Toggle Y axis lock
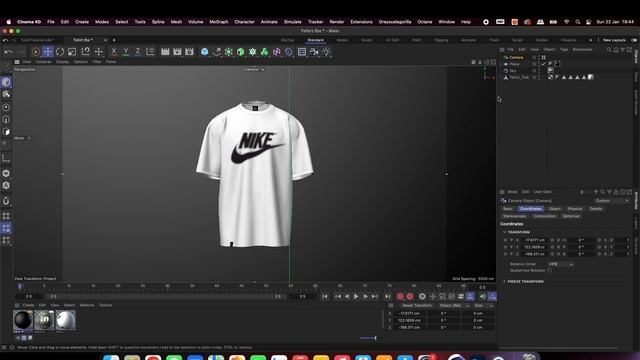Image resolution: width=640 pixels, height=360 pixels. 126,52
